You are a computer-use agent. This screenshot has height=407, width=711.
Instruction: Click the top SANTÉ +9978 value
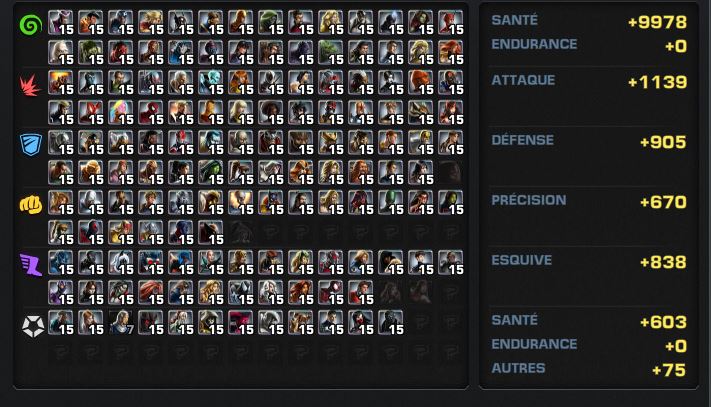coord(657,22)
